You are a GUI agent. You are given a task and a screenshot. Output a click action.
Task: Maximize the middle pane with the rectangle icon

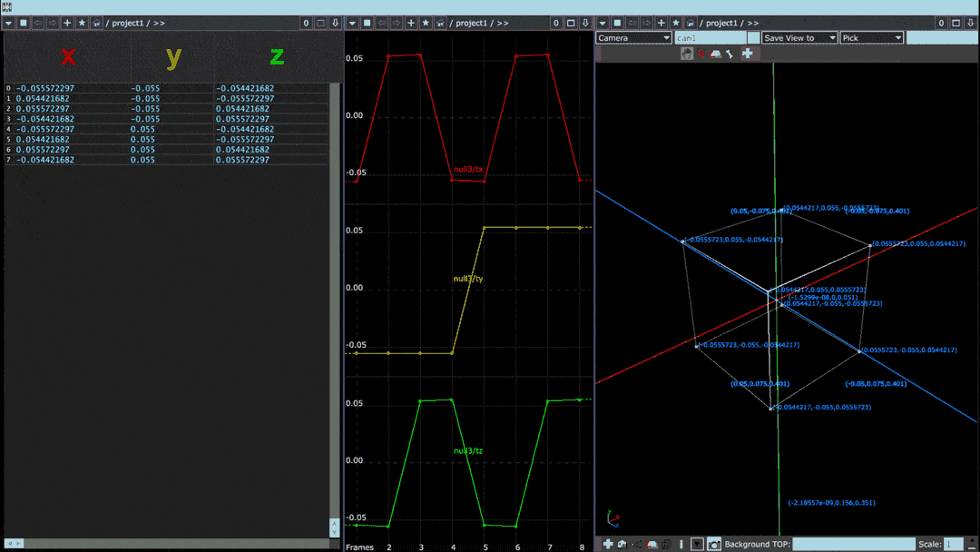pyautogui.click(x=571, y=23)
